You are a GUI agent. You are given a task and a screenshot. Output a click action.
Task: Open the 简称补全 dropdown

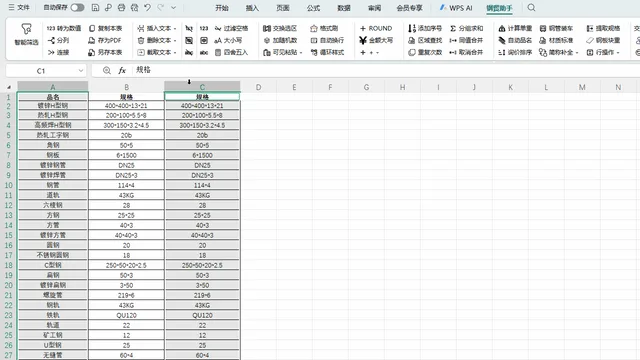pos(577,53)
